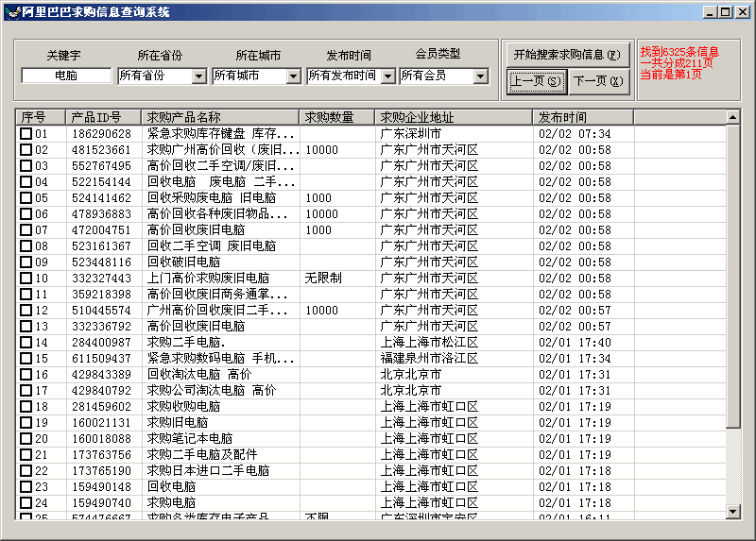The image size is (756, 541).
Task: Select 求购收购电脑 product name
Action: (x=183, y=407)
